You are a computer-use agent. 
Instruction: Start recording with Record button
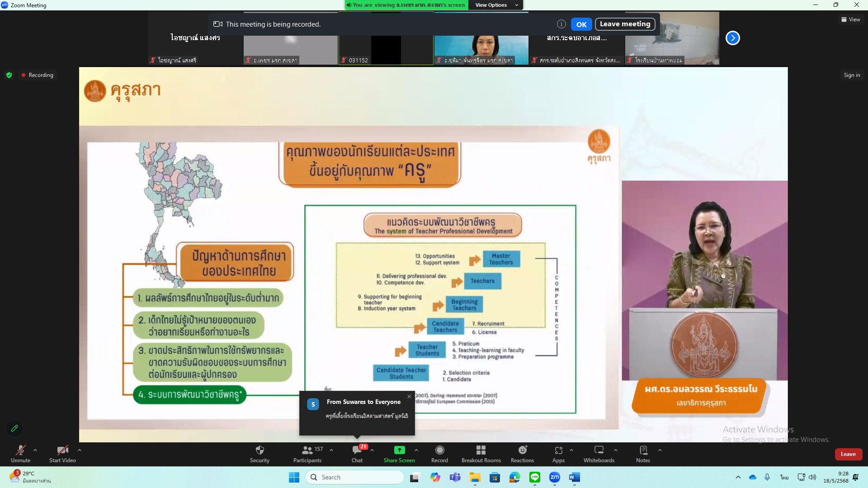[x=439, y=454]
